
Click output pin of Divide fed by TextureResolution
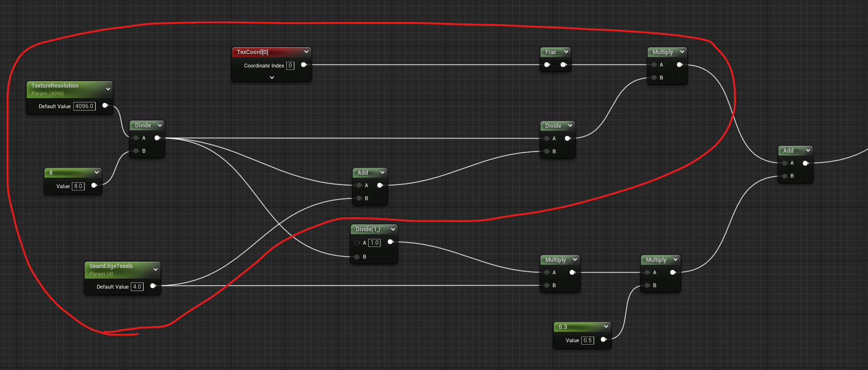pos(157,138)
